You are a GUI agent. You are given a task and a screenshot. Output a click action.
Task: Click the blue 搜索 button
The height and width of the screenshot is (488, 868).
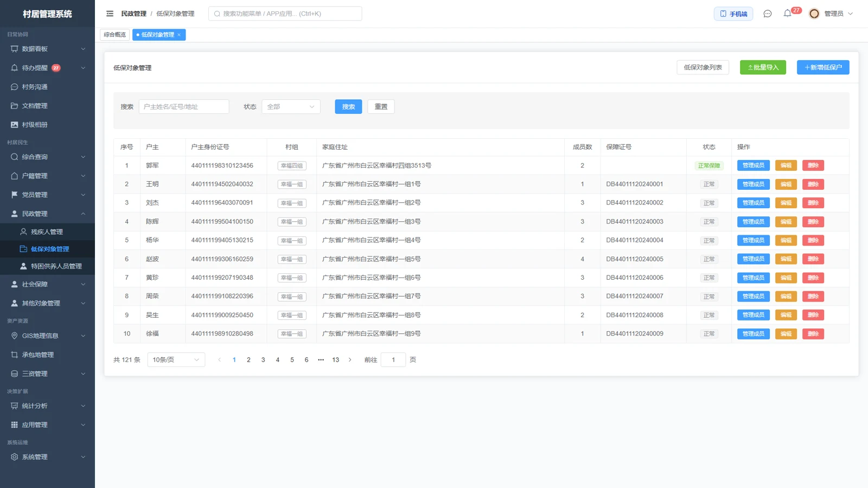point(348,107)
